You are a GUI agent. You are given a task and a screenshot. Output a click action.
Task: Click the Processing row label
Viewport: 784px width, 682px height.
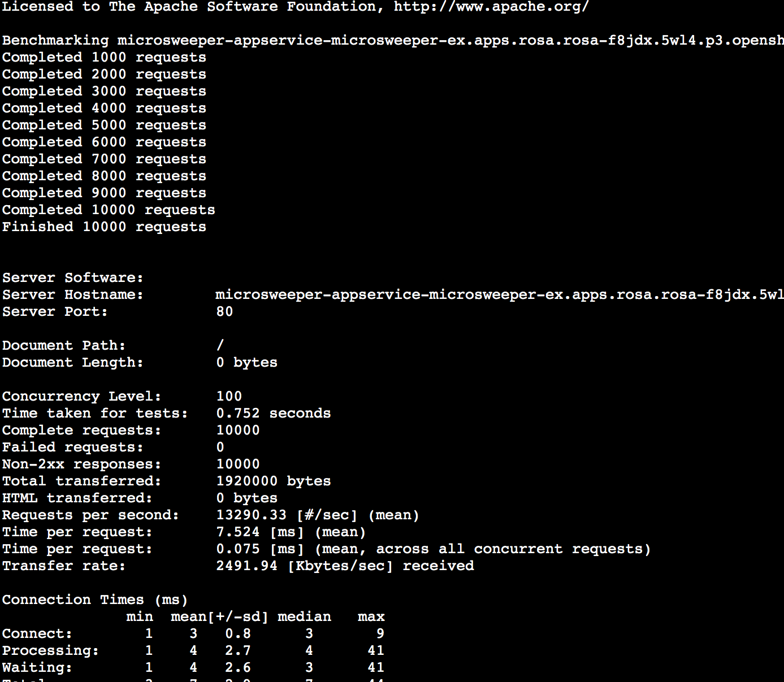50,650
